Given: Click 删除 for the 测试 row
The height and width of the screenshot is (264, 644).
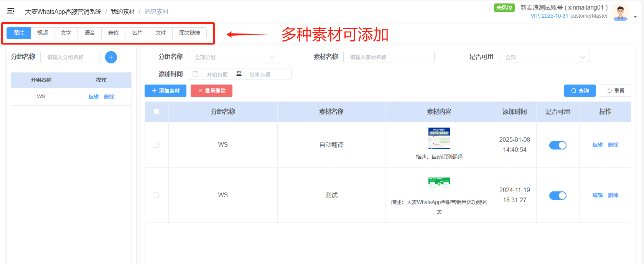Looking at the screenshot, I should pyautogui.click(x=613, y=195).
